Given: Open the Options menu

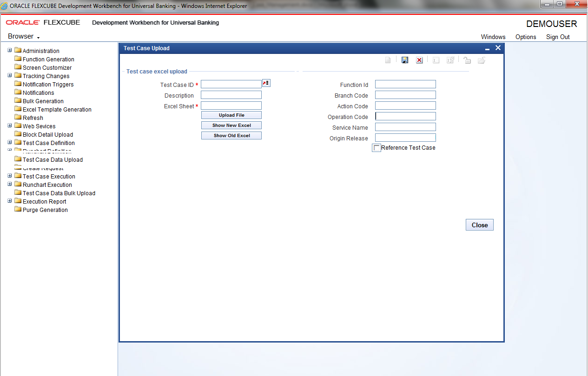Looking at the screenshot, I should click(x=526, y=37).
